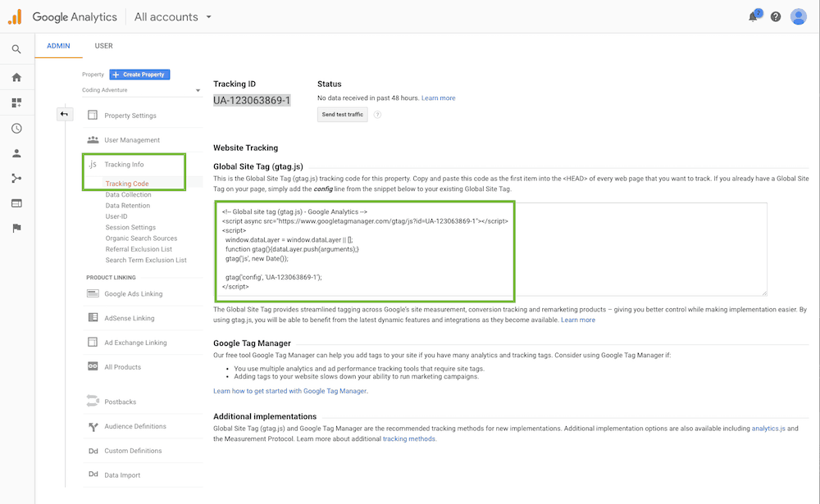Image resolution: width=820 pixels, height=504 pixels.
Task: Click Send test traffic button
Action: tap(343, 115)
